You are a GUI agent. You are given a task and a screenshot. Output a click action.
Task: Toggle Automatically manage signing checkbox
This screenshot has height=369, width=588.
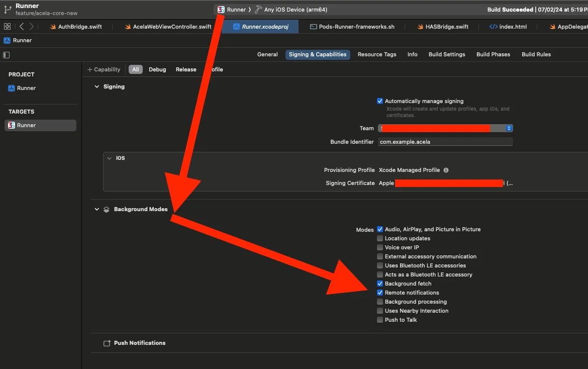380,101
